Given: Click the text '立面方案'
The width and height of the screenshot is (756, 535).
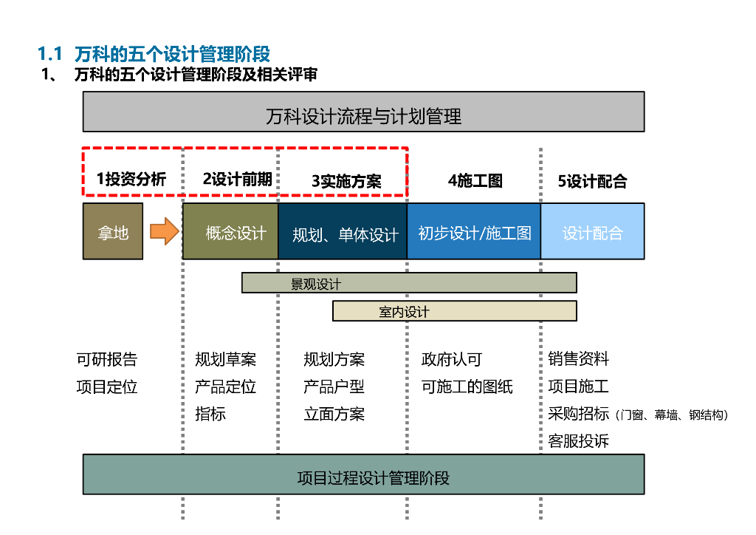Looking at the screenshot, I should (334, 413).
